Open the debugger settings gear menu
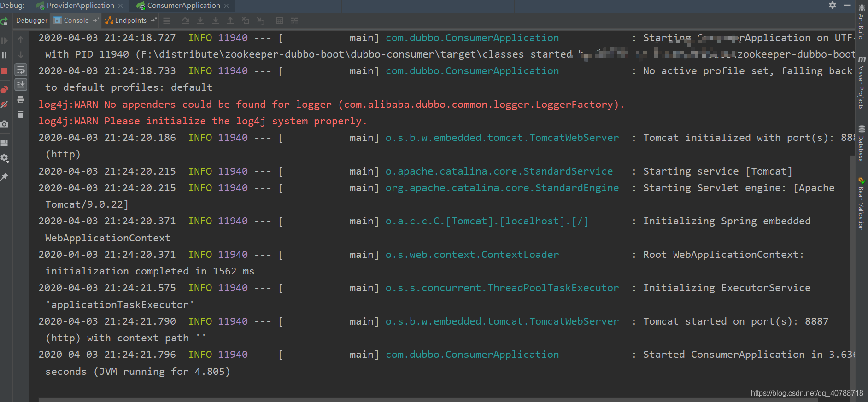This screenshot has width=868, height=402. pyautogui.click(x=4, y=158)
